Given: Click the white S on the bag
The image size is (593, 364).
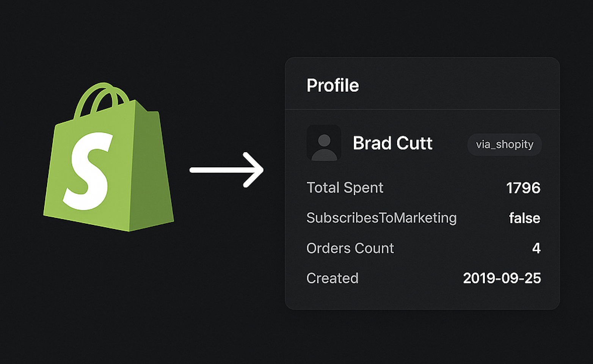Looking at the screenshot, I should 88,171.
